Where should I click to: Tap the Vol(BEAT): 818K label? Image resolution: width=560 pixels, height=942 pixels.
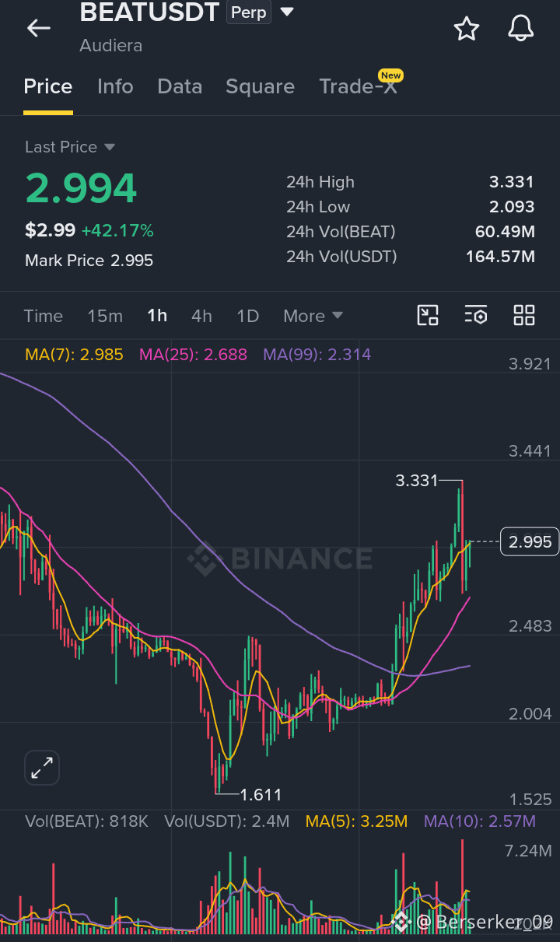[86, 821]
